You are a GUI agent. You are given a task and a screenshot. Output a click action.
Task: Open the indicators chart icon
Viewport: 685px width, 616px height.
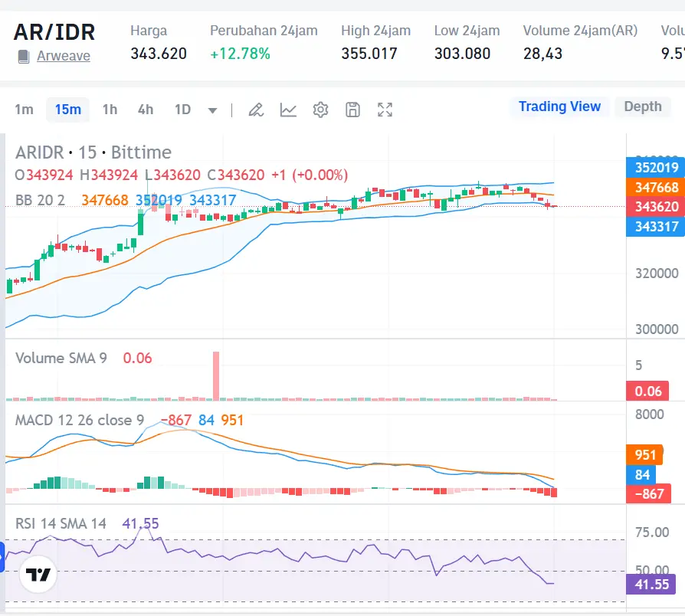[x=288, y=110]
